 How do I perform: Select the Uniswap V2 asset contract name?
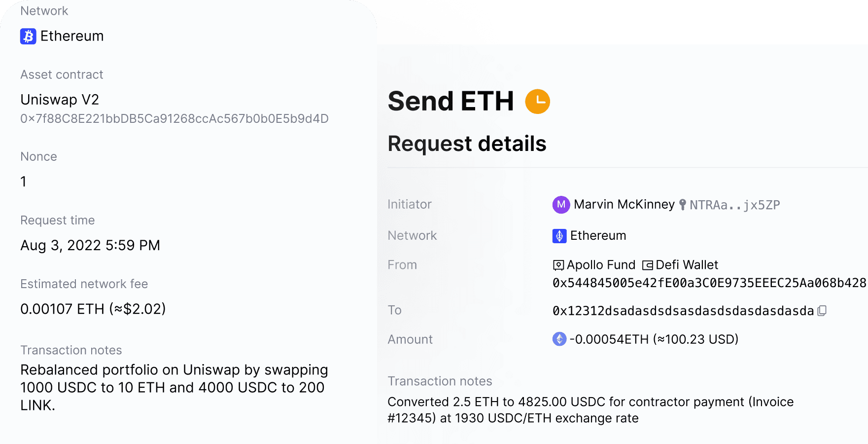[59, 100]
